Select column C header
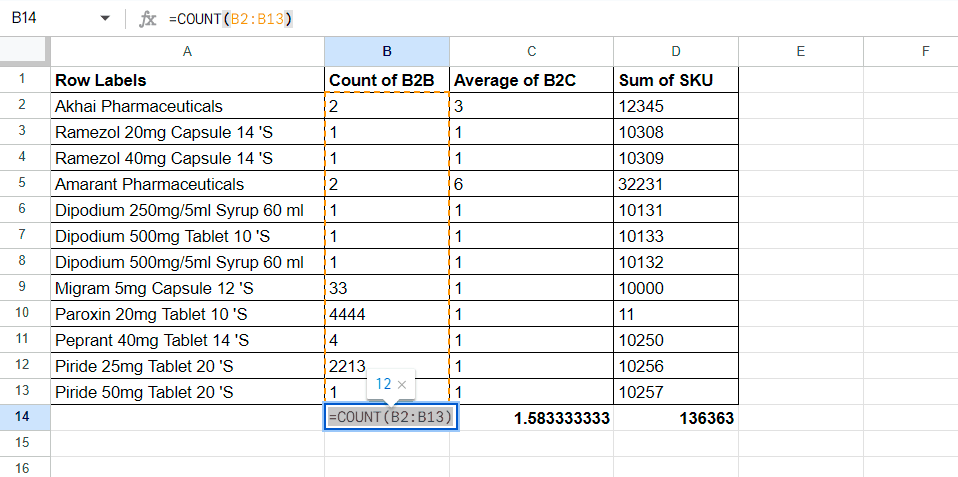The width and height of the screenshot is (958, 477). point(532,52)
